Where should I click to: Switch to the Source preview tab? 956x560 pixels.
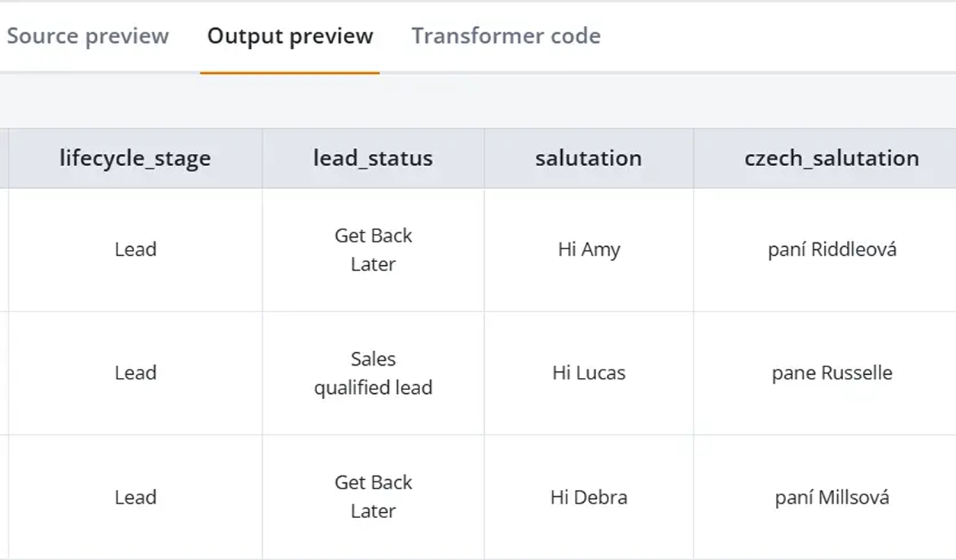(88, 36)
